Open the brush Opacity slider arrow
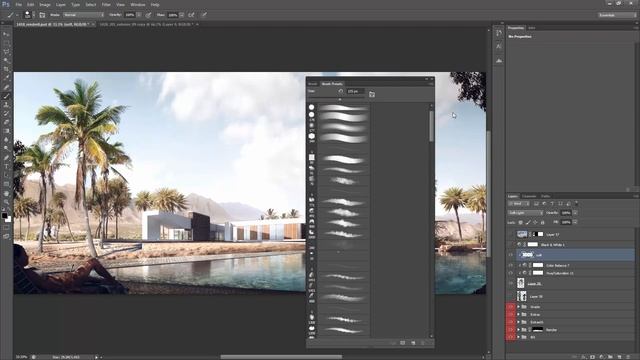 [x=139, y=15]
